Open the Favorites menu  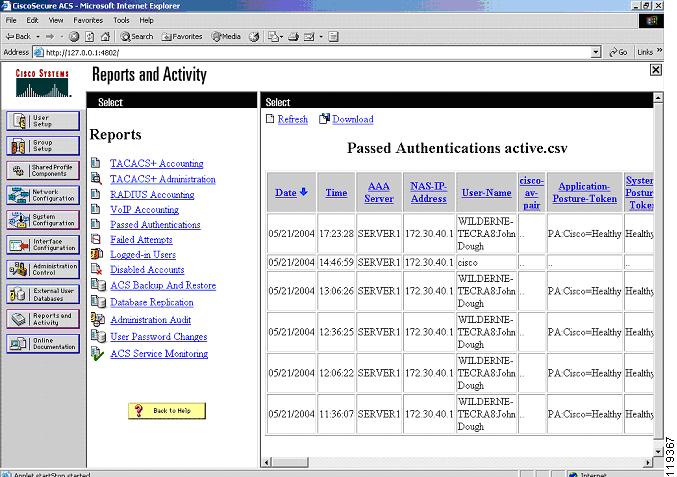click(88, 20)
